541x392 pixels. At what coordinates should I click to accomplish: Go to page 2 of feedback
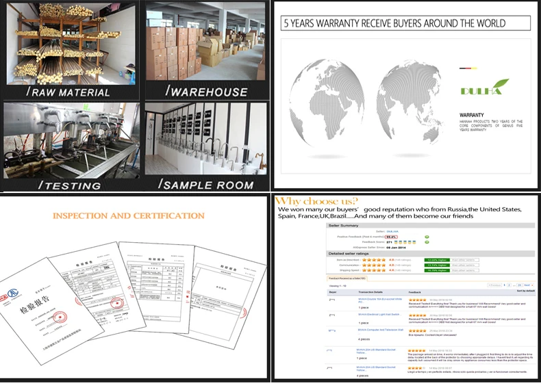point(509,285)
